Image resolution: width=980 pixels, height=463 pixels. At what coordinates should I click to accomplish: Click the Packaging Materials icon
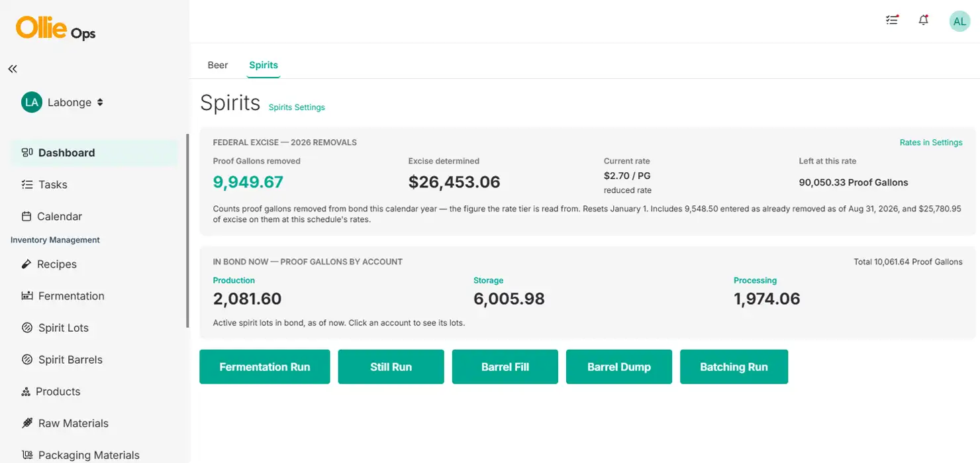tap(27, 455)
